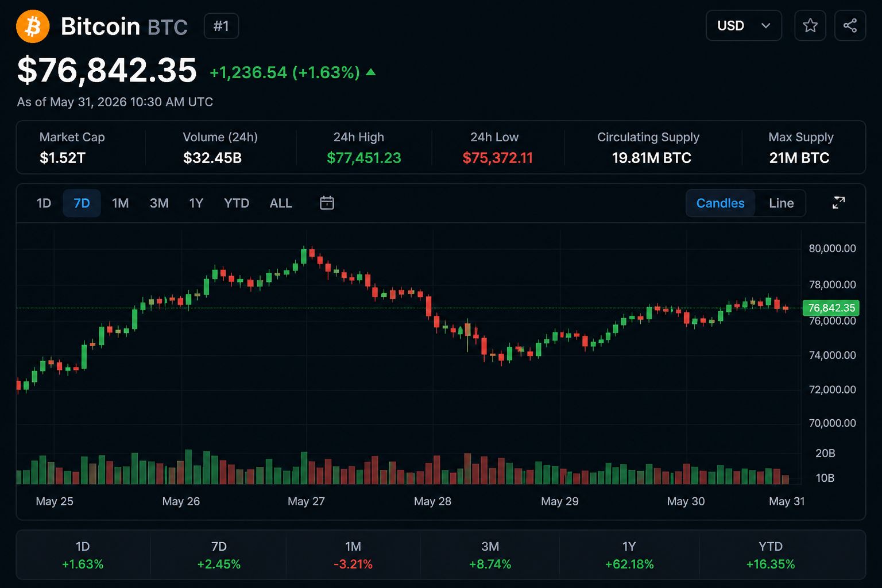
Task: Switch chart range to YTD
Action: coord(237,203)
